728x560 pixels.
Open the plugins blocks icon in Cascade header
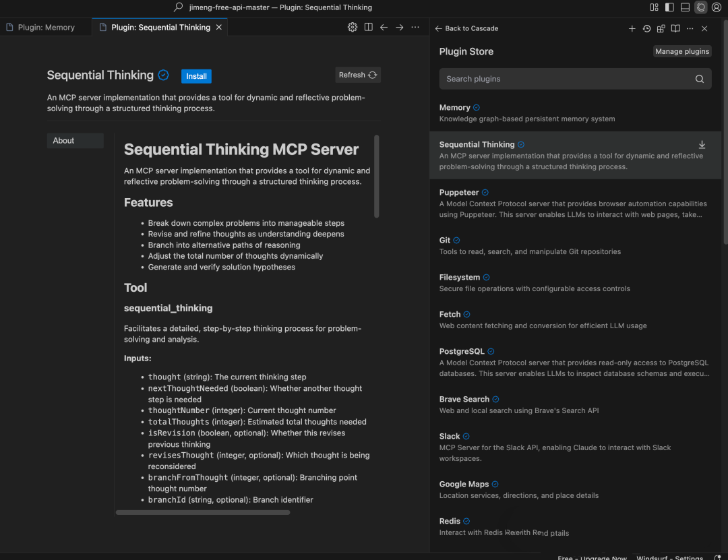pos(661,28)
